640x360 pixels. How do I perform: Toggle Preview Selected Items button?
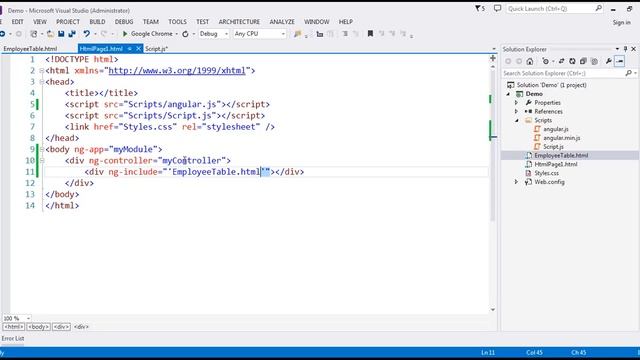[x=620, y=61]
